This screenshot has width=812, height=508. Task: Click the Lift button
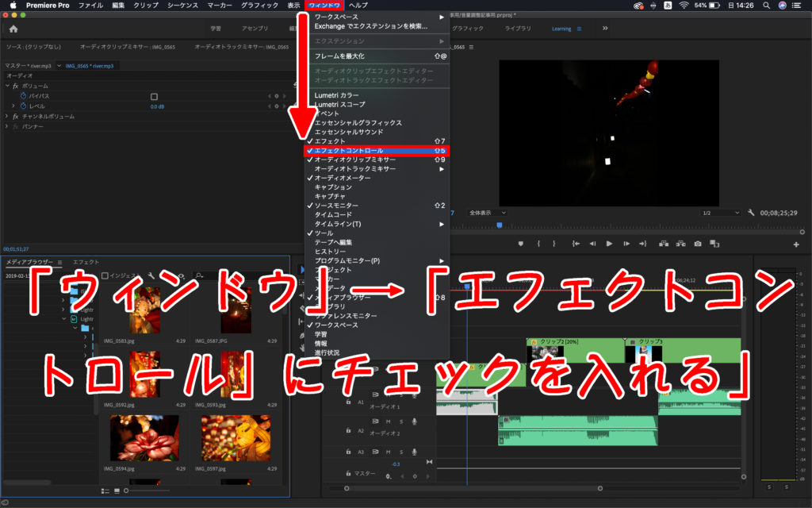click(664, 244)
